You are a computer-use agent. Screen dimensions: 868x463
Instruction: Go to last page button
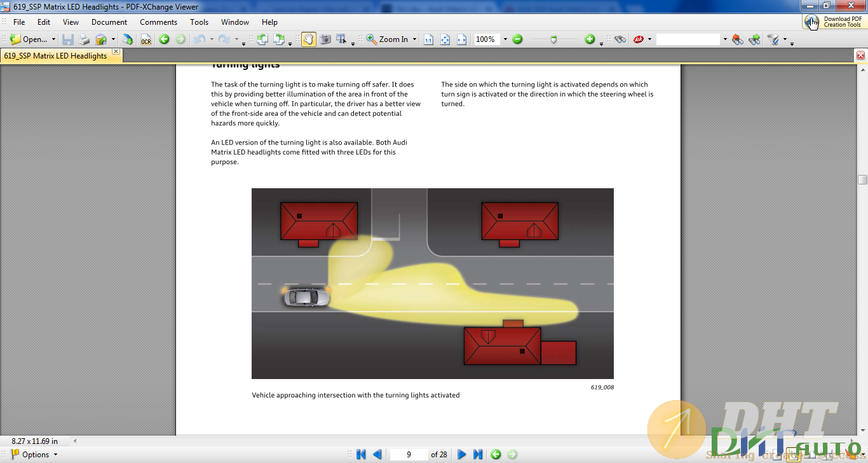[478, 454]
